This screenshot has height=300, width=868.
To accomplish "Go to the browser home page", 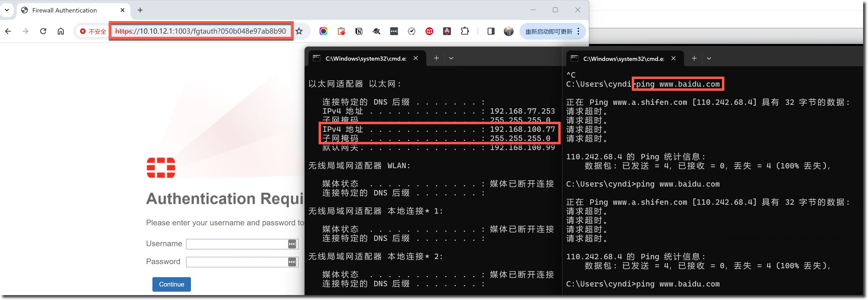I will pyautogui.click(x=61, y=31).
